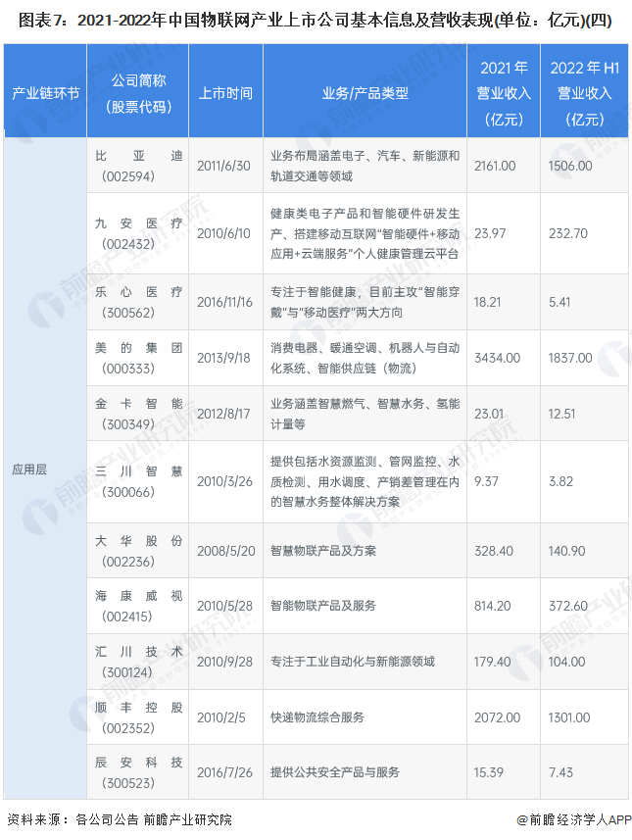Click listing date 2012/8/17
This screenshot has width=632, height=840.
pyautogui.click(x=223, y=414)
